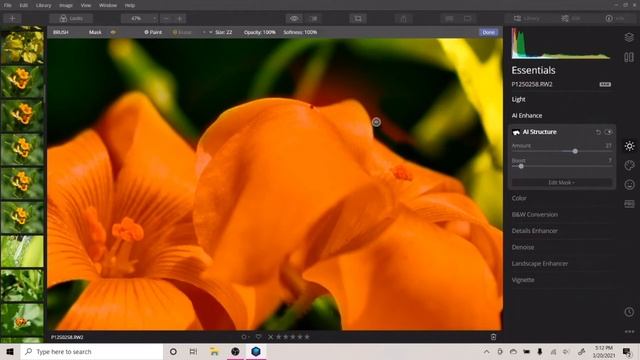The image size is (640, 360).
Task: Expand the Light tool
Action: (518, 100)
